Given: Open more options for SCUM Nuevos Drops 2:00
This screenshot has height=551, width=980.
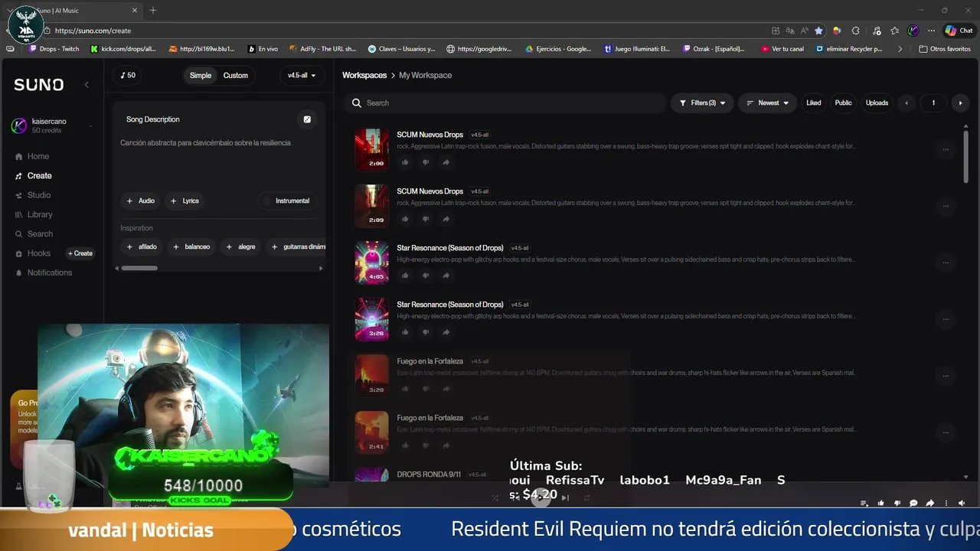Looking at the screenshot, I should [946, 149].
